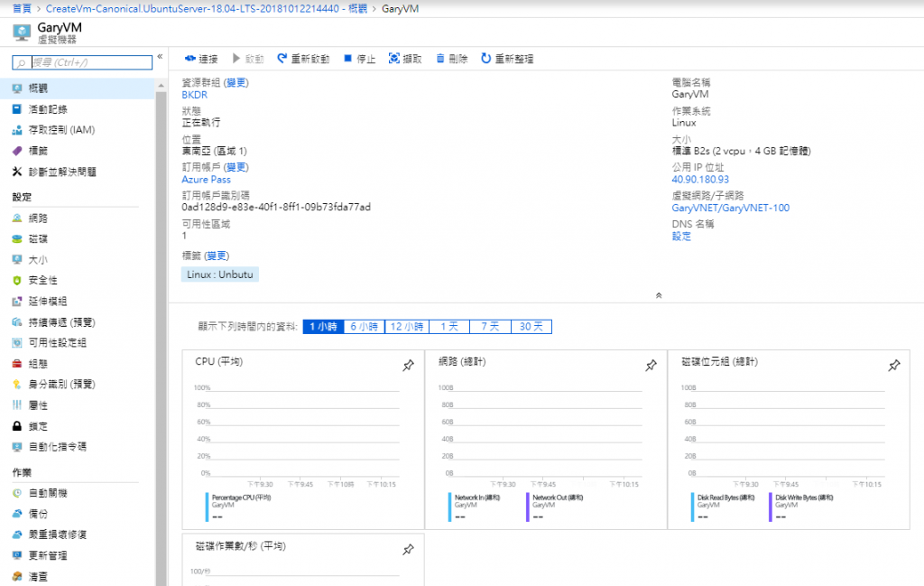Open 自動關機 in the sidebar
This screenshot has height=586, width=924.
77,493
